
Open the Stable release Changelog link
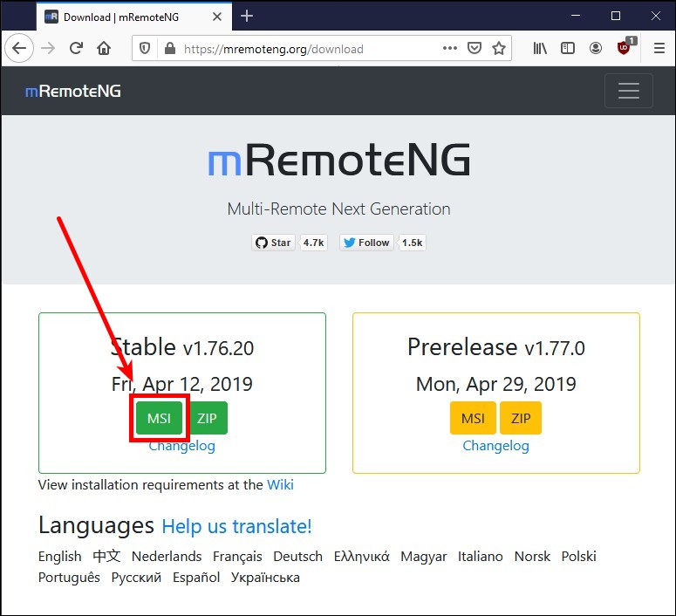coord(181,446)
